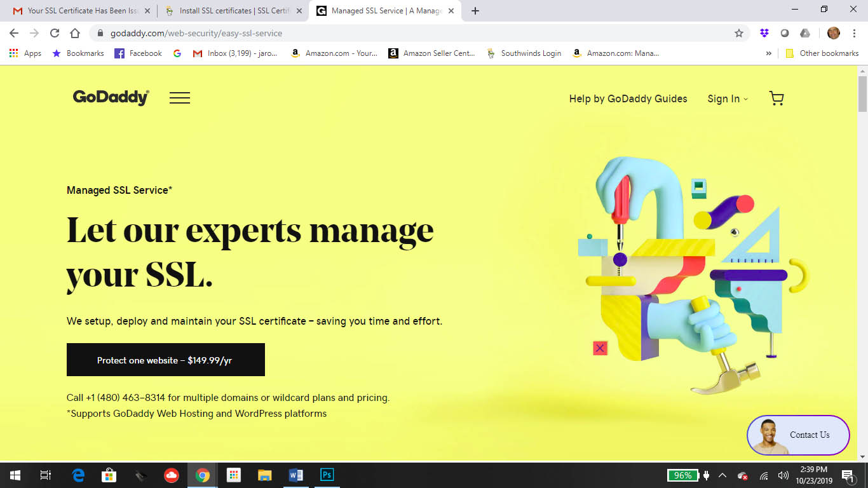Expand the Sign In dropdown
Image resolution: width=868 pixels, height=488 pixels.
[x=728, y=98]
